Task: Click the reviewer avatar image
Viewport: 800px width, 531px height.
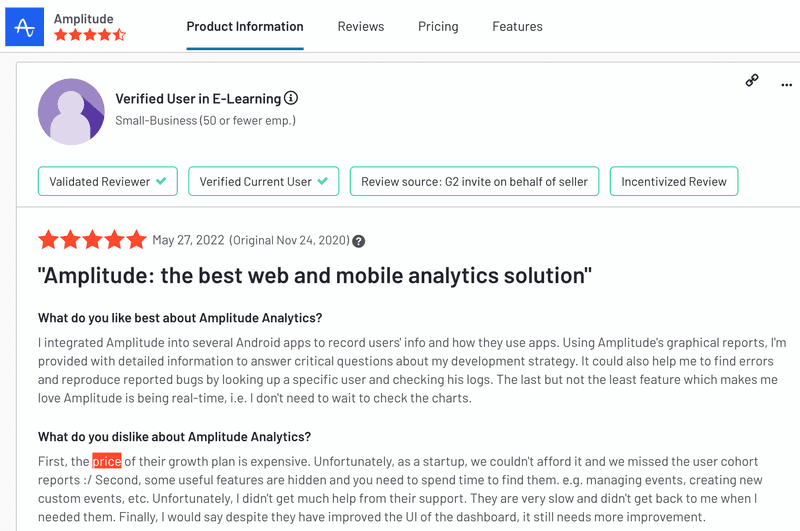Action: pos(71,111)
